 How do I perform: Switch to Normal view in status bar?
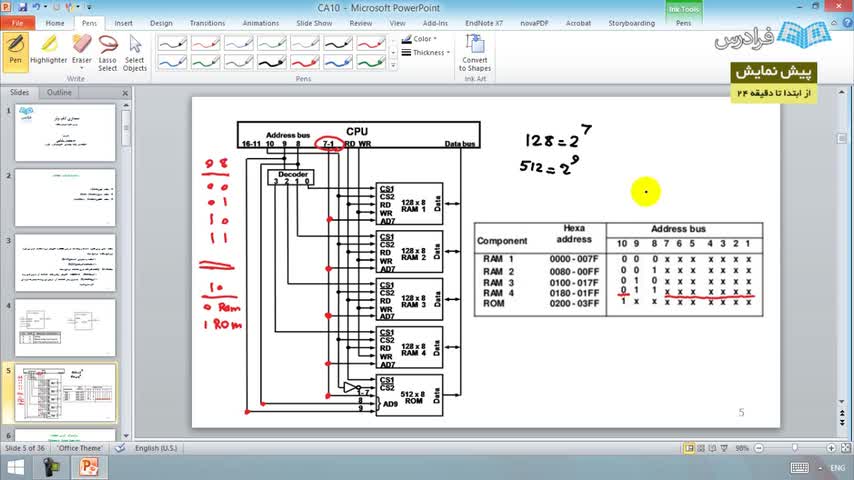(x=689, y=448)
